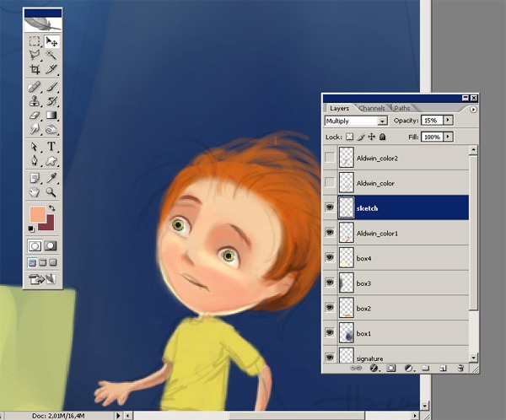Show the Aldwin_color2 layer
This screenshot has width=506, height=420.
(329, 158)
